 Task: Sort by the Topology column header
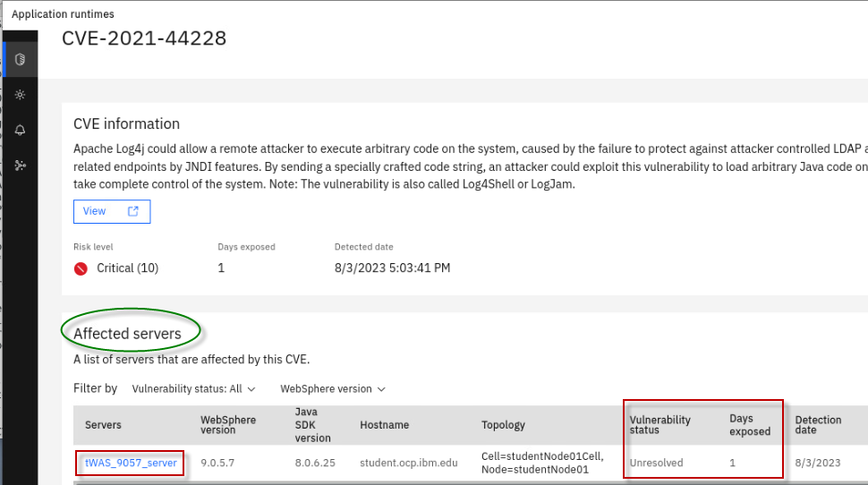click(x=503, y=425)
